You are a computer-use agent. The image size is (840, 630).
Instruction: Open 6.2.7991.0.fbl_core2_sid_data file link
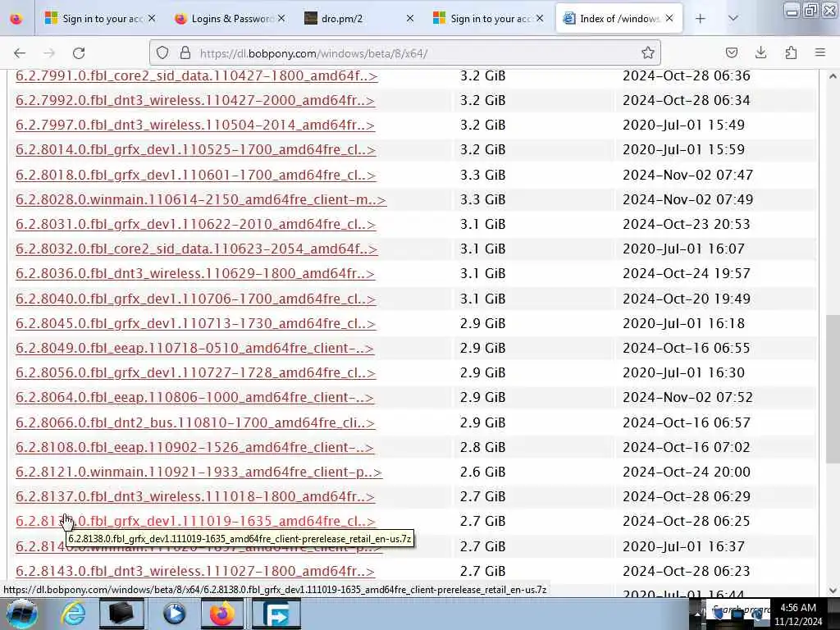197,75
